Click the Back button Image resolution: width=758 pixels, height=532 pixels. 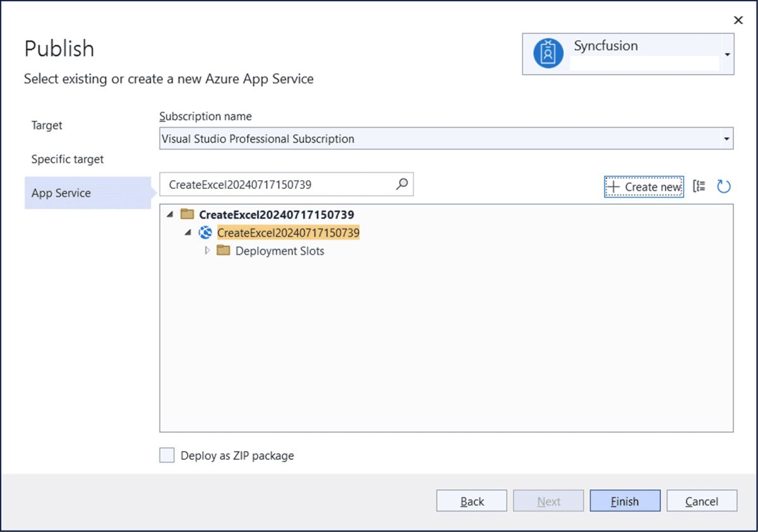pos(472,501)
